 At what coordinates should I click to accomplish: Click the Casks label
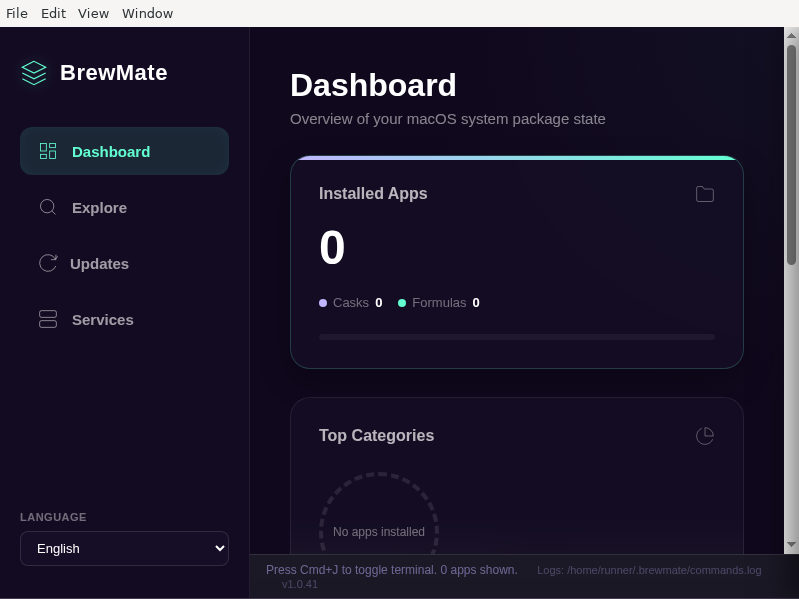coord(351,303)
